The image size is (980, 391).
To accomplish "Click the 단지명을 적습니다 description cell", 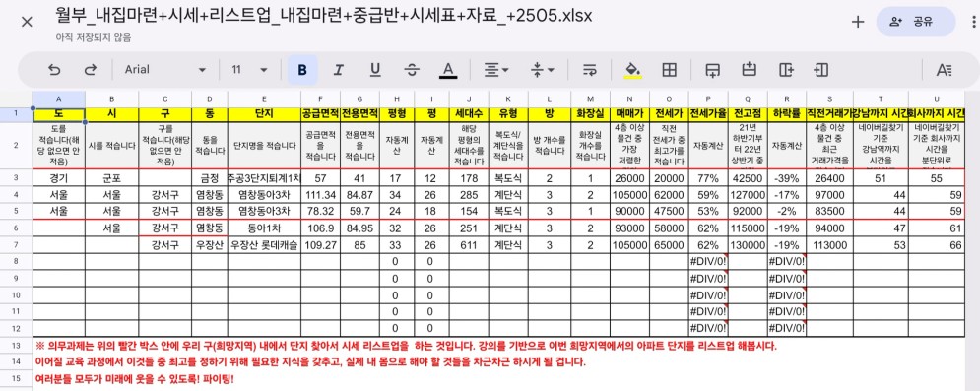I will coord(264,146).
